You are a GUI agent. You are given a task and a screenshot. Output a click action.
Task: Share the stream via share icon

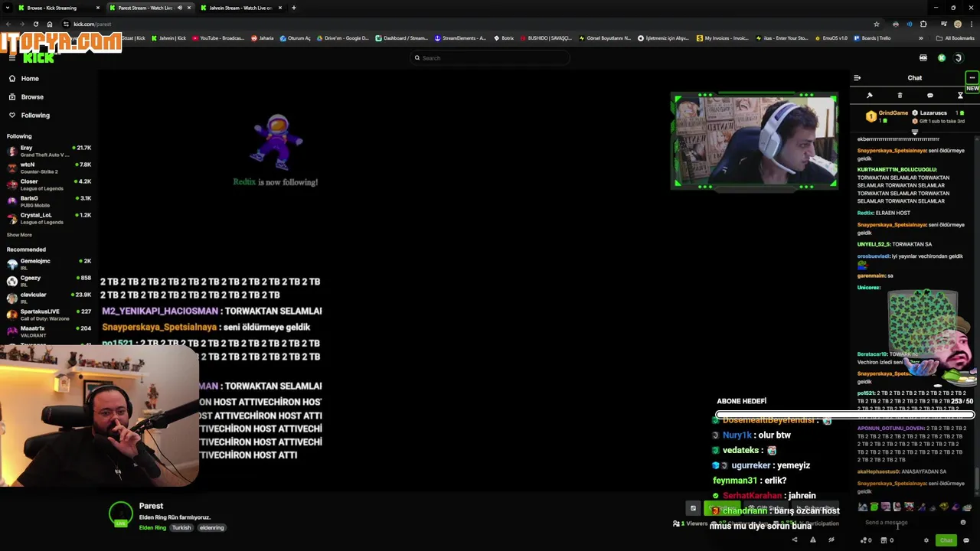794,540
